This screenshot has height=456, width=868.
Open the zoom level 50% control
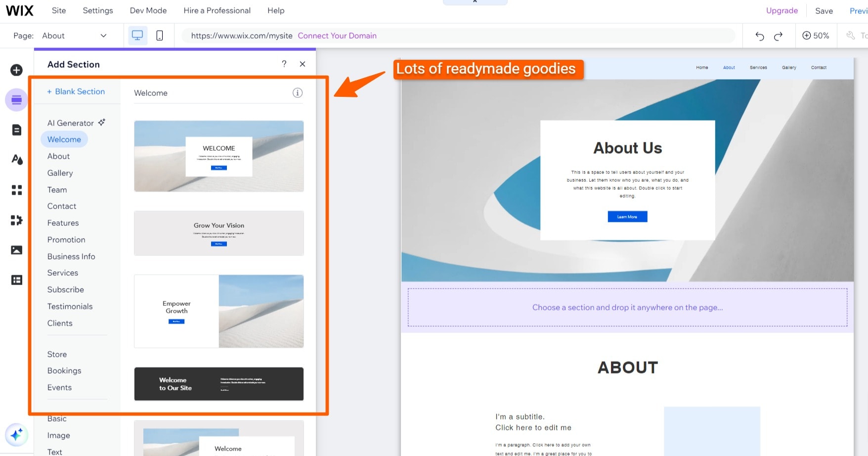pyautogui.click(x=816, y=35)
